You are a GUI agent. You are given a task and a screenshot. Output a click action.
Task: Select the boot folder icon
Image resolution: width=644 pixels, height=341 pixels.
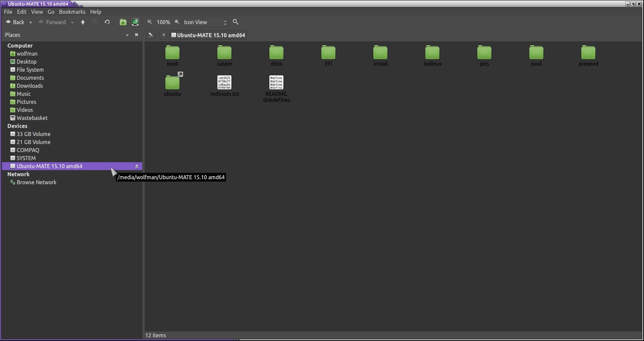[172, 53]
